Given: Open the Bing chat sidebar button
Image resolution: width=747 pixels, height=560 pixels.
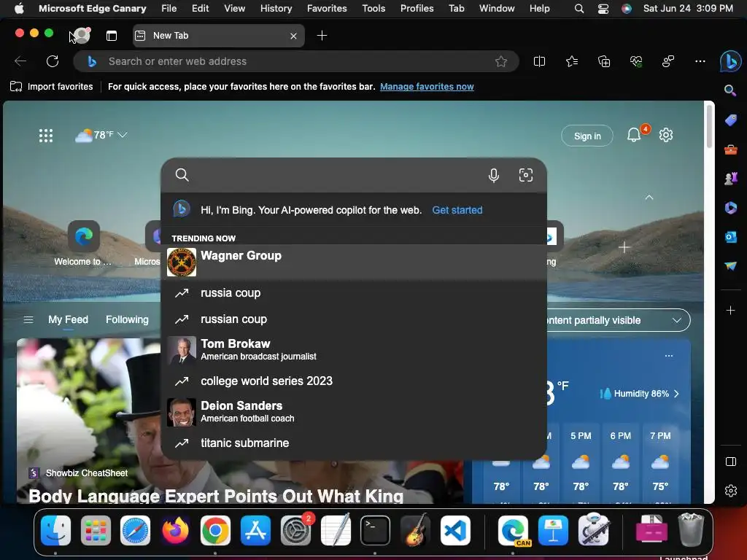Looking at the screenshot, I should pos(730,61).
